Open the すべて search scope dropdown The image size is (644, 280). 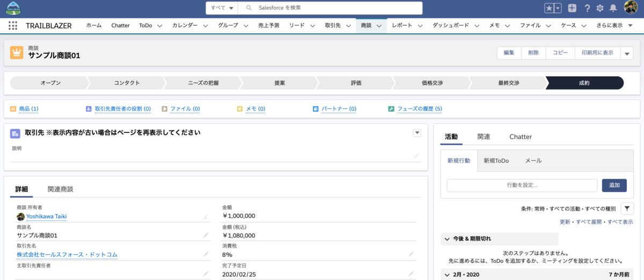(222, 8)
